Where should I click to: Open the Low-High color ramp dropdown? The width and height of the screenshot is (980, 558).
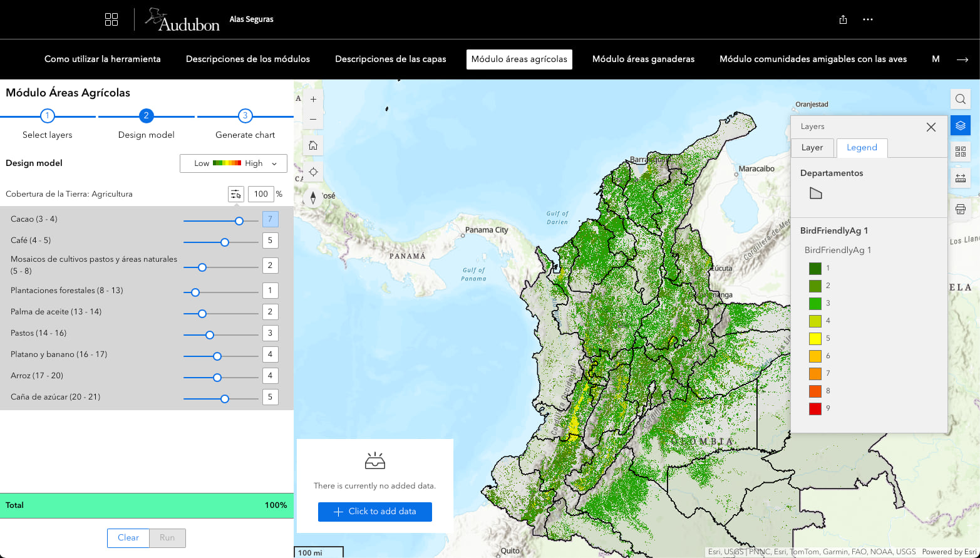coord(233,163)
